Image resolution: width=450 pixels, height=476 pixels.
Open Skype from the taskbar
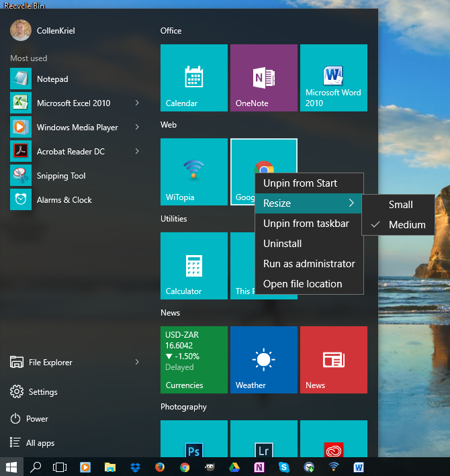(x=283, y=467)
